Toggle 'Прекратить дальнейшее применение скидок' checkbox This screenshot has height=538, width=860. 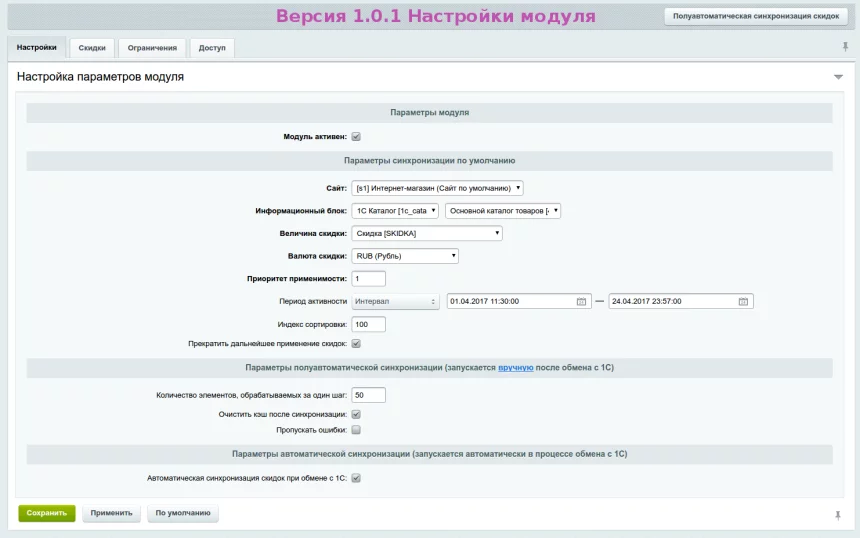[356, 343]
